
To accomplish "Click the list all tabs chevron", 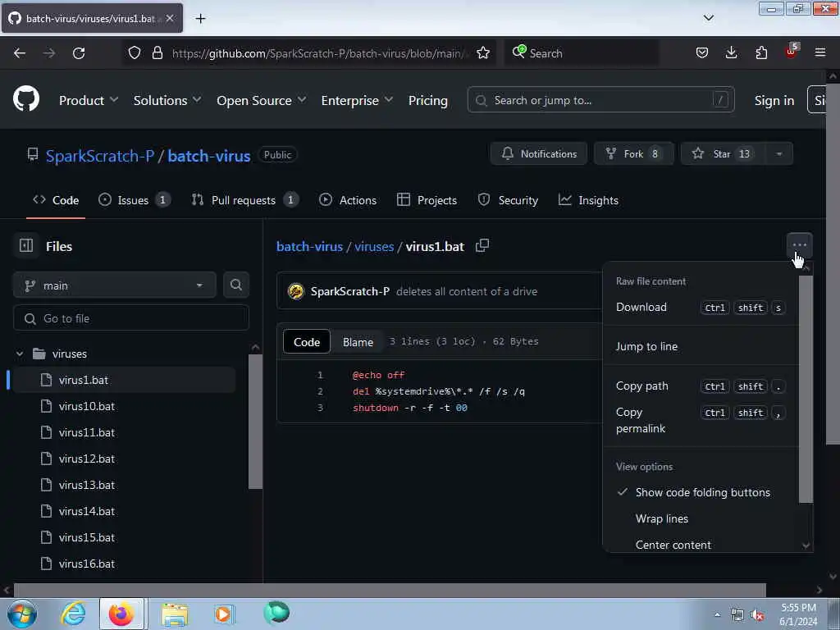I will (708, 18).
